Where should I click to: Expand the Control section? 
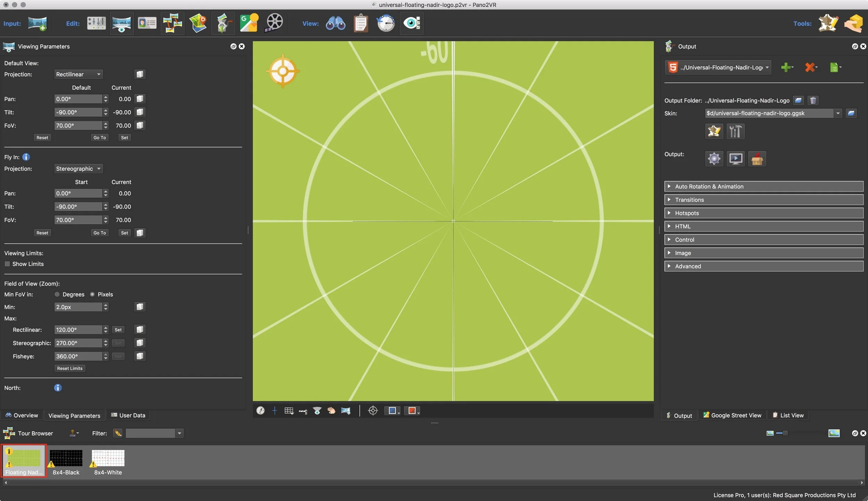point(764,240)
